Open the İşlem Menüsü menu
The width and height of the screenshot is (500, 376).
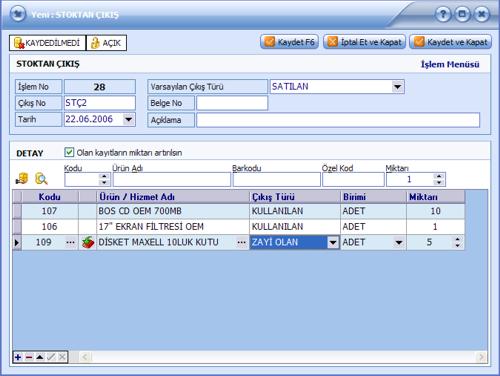[x=450, y=64]
